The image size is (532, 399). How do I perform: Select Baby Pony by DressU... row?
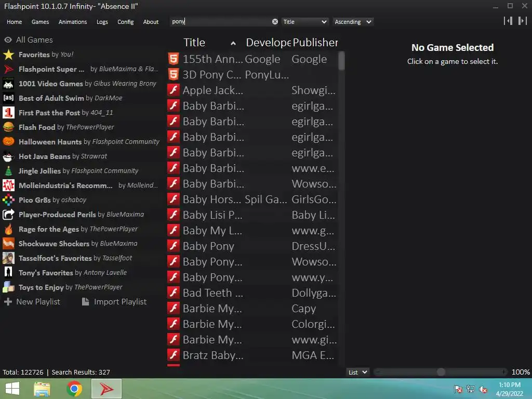[x=252, y=246]
